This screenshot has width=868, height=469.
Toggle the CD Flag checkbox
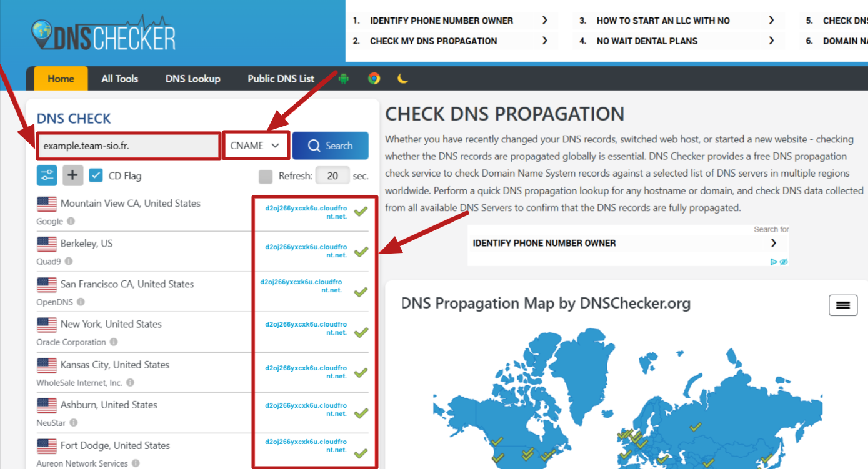pos(96,175)
